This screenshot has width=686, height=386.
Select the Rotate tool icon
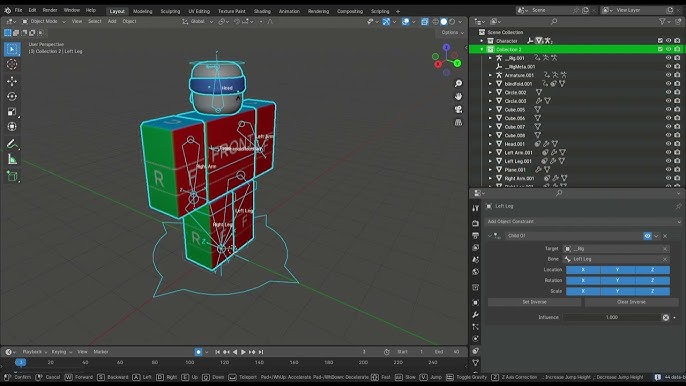pyautogui.click(x=12, y=96)
